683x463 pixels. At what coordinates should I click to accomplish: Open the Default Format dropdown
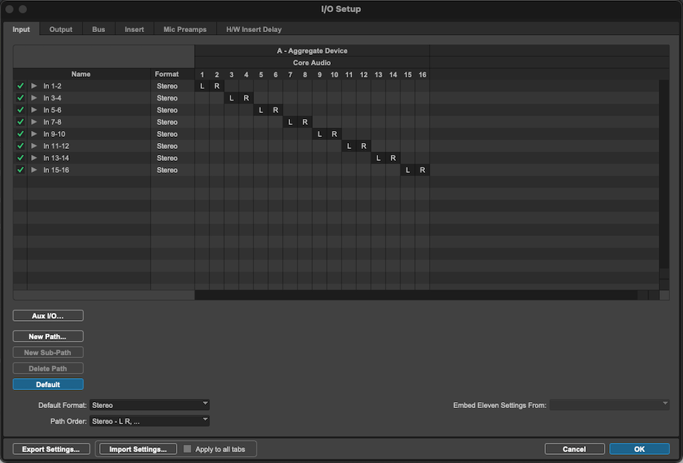(x=149, y=405)
